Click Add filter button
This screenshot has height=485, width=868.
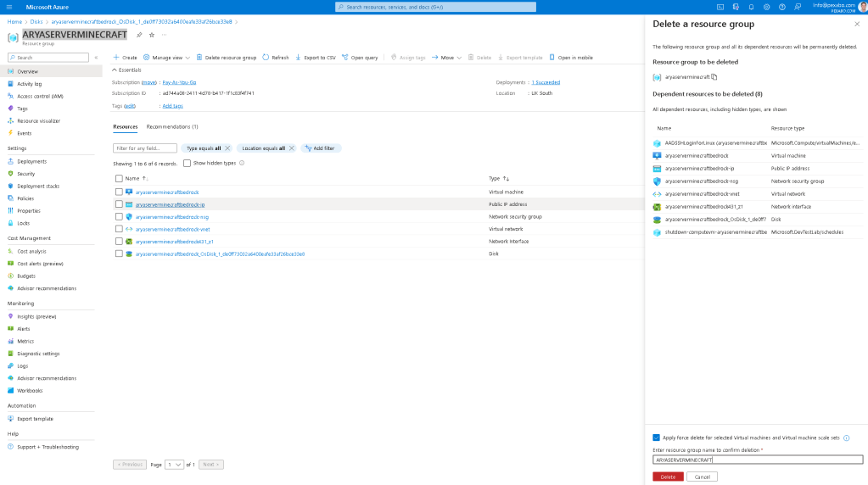click(320, 148)
